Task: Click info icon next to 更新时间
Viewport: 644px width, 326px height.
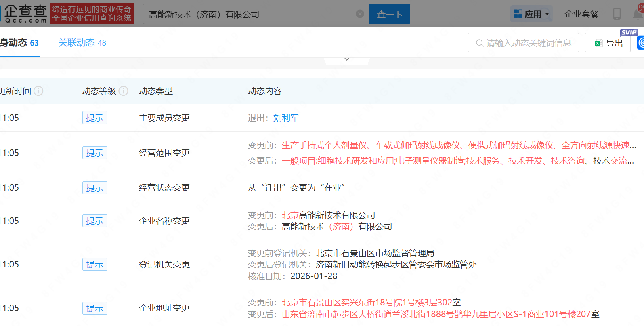Action: coord(38,91)
